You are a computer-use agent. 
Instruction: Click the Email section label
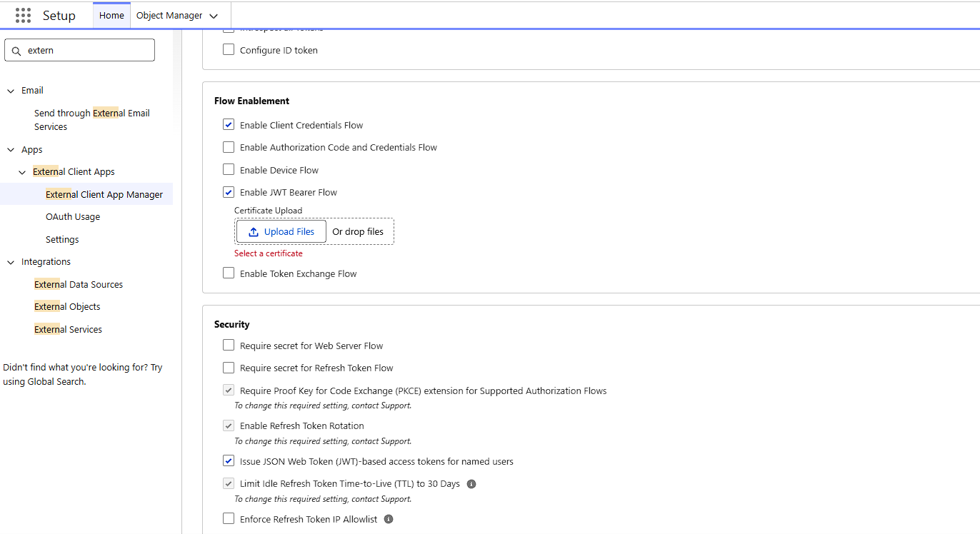[x=32, y=91]
